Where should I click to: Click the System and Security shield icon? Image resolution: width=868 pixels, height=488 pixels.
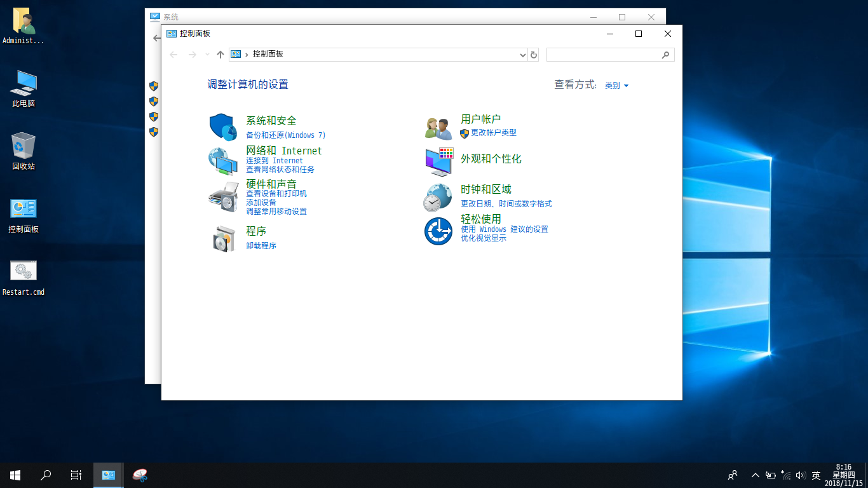click(222, 127)
